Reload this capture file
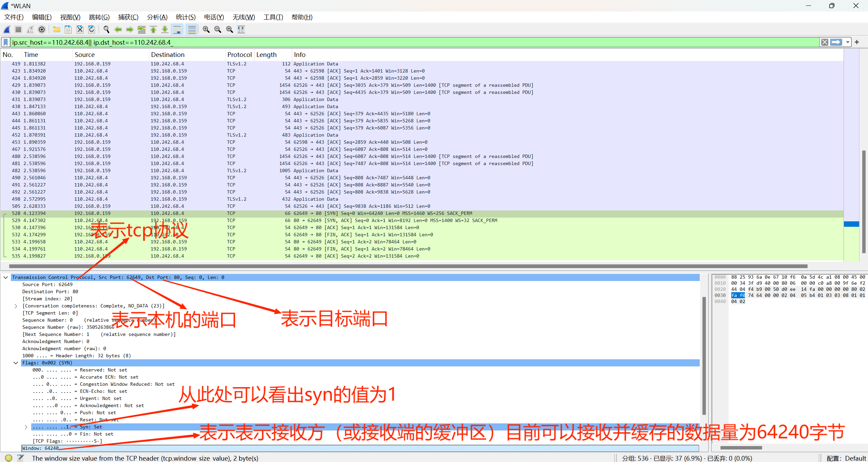The width and height of the screenshot is (868, 462). [x=92, y=29]
